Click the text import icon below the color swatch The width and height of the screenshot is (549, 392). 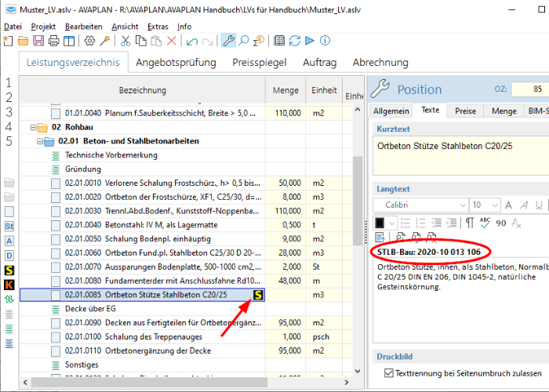(380, 238)
